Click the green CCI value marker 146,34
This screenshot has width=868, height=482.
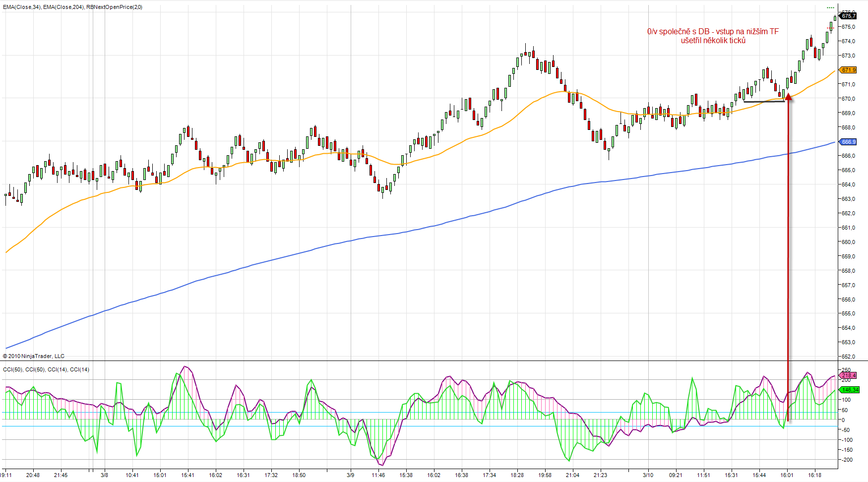pos(849,390)
